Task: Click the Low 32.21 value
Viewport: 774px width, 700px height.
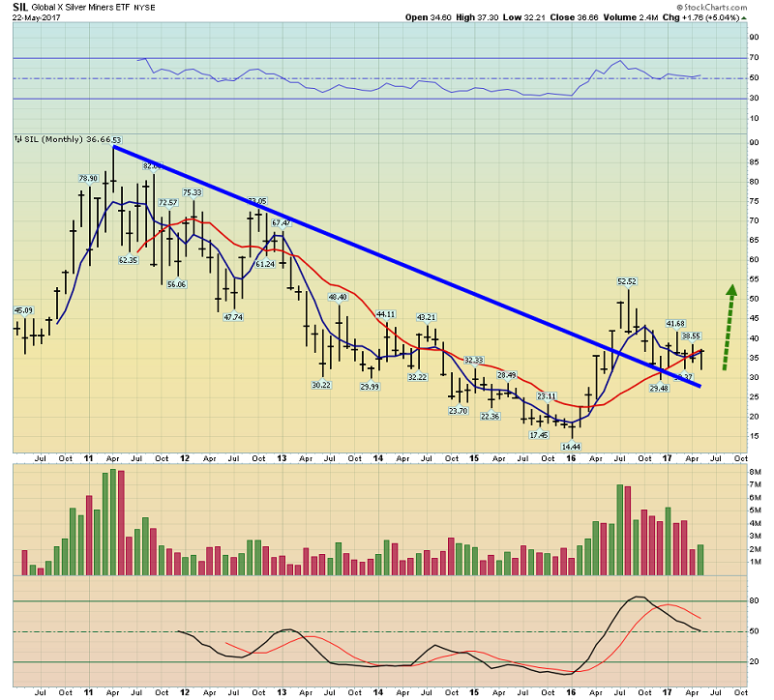Action: click(523, 17)
